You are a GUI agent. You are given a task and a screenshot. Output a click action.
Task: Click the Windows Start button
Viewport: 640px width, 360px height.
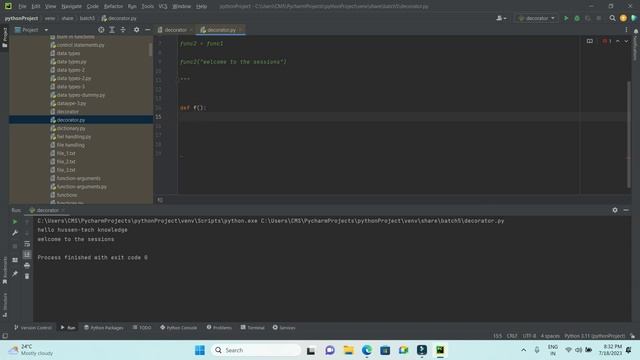pos(200,350)
